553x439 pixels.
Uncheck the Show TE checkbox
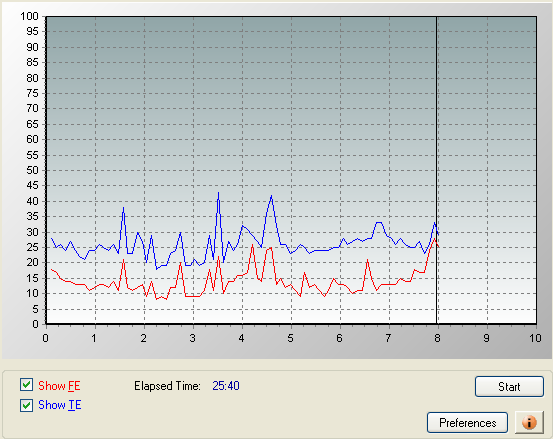(26, 406)
